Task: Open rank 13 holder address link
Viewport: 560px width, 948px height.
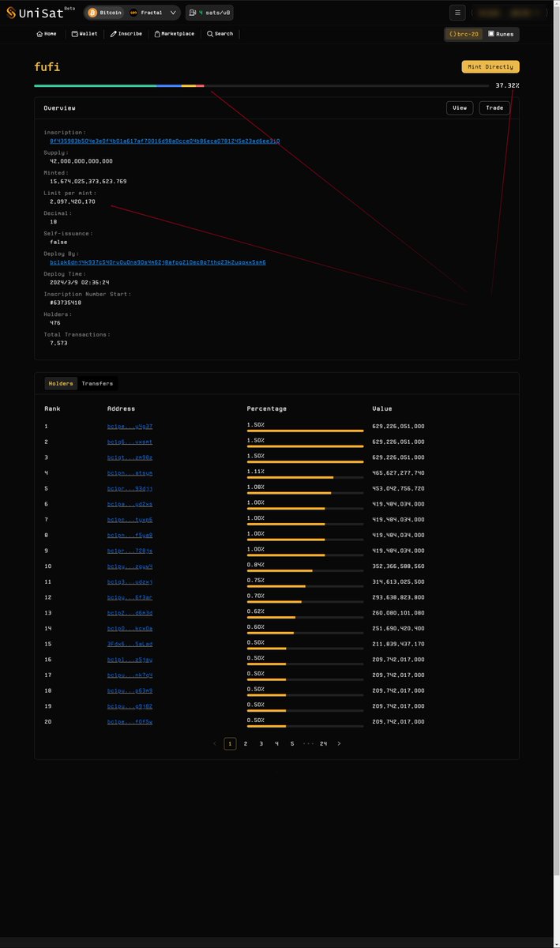Action: (130, 613)
